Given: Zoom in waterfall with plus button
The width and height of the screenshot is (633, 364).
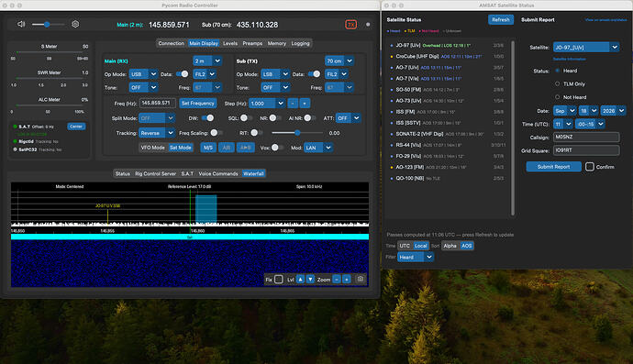Looking at the screenshot, I should click(347, 280).
